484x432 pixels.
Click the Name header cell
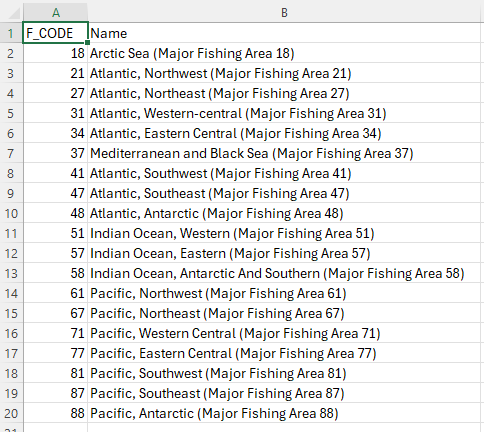[x=284, y=33]
